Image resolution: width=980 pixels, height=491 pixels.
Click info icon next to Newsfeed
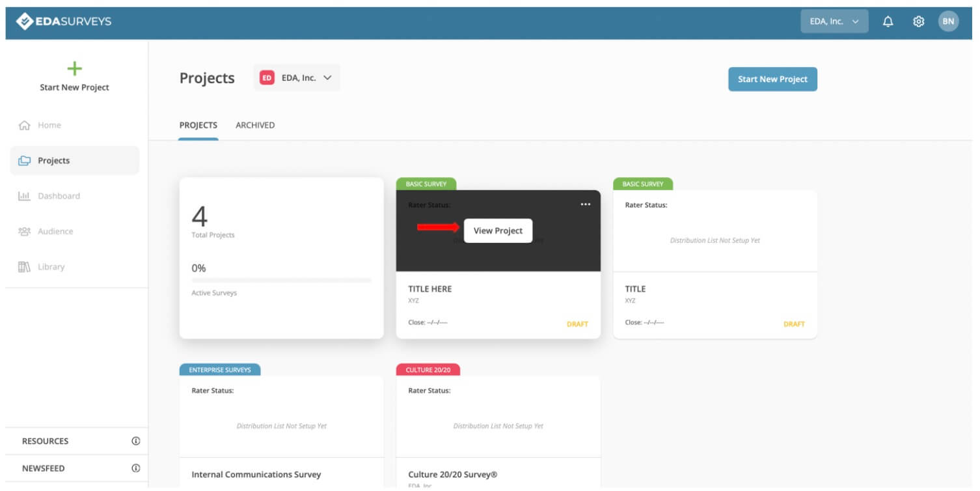tap(136, 468)
